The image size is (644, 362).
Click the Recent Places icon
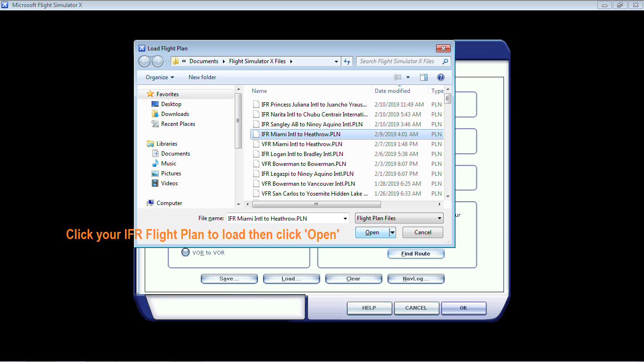coord(155,124)
